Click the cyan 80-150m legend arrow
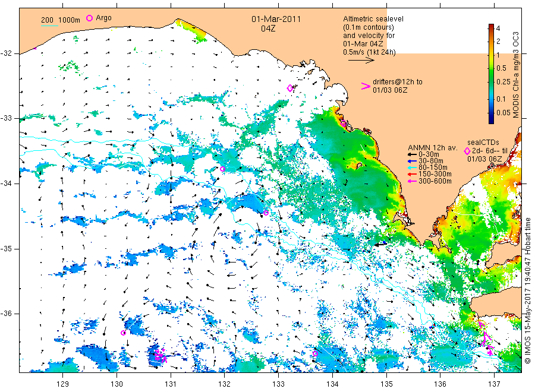 (x=412, y=167)
